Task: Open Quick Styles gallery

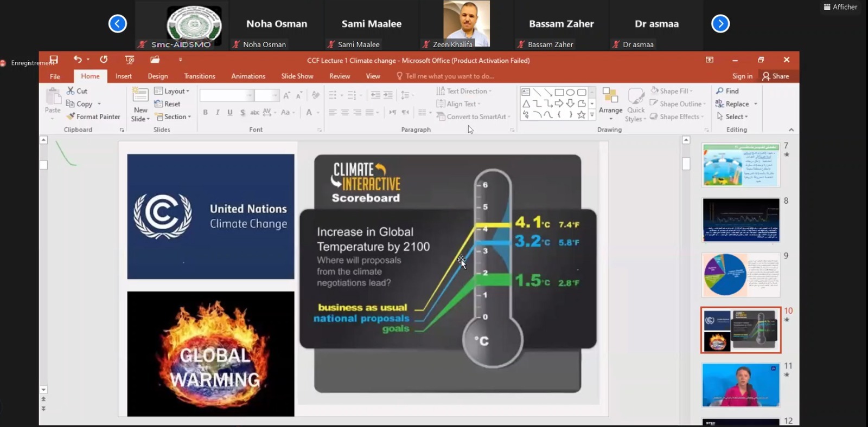Action: coord(636,104)
